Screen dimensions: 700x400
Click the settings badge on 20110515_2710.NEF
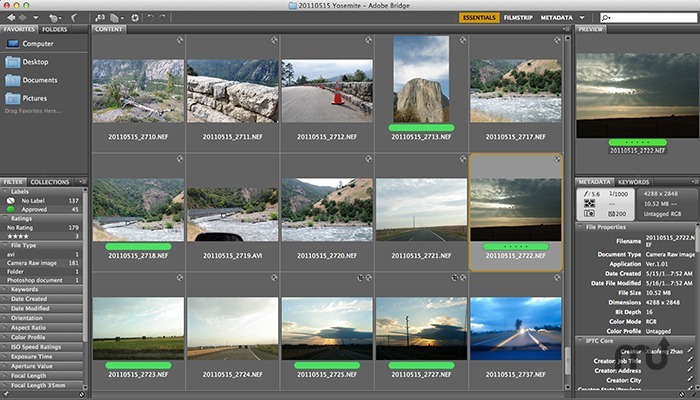click(180, 40)
